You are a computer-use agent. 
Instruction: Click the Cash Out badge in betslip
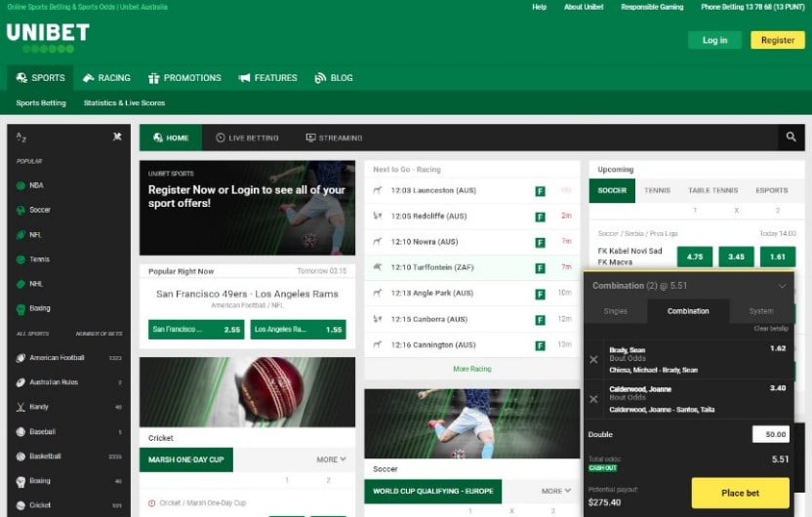(x=603, y=468)
